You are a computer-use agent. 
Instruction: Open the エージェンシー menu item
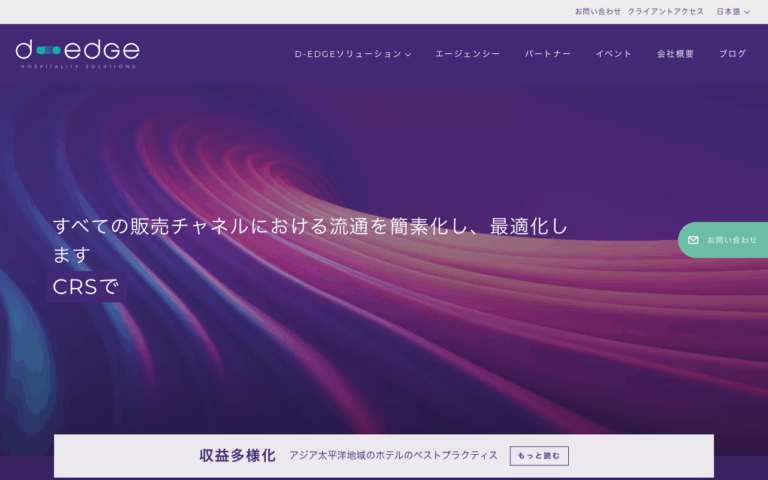tap(468, 54)
